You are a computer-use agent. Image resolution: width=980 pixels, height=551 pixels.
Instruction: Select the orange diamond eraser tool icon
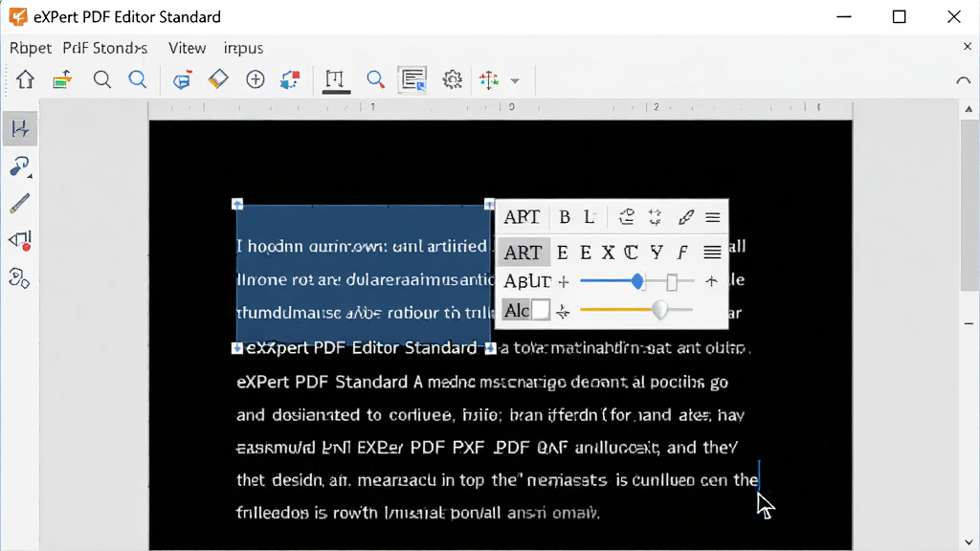pos(218,79)
